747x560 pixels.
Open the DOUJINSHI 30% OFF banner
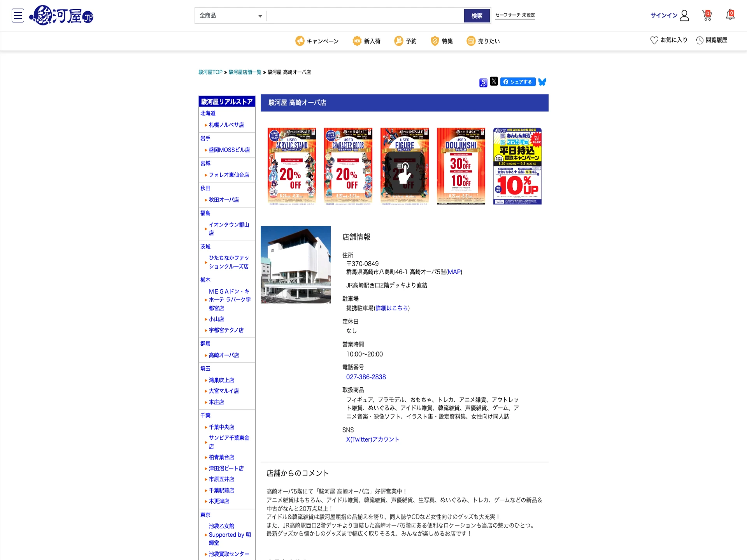[x=461, y=166]
